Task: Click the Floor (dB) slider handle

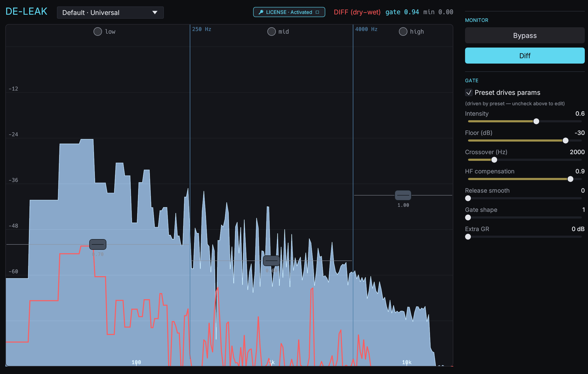Action: (566, 141)
